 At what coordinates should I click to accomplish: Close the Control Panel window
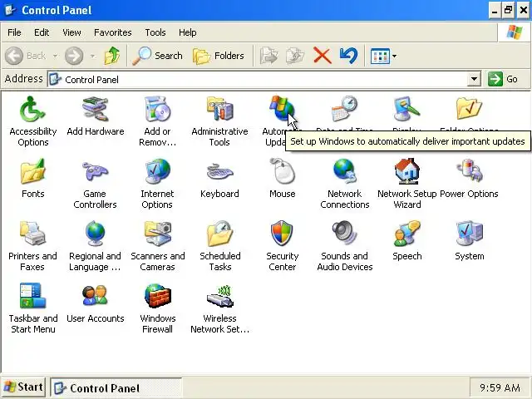(x=524, y=11)
